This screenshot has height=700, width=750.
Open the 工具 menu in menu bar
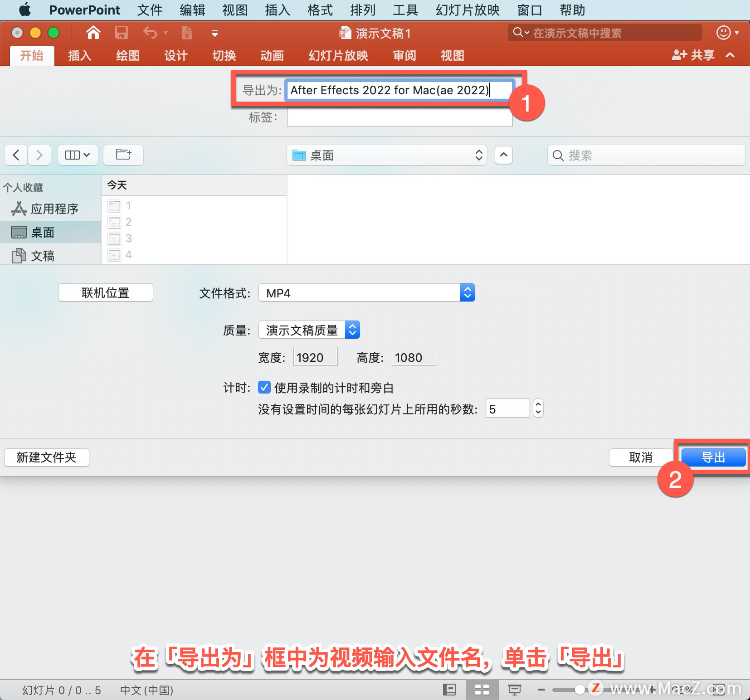coord(405,10)
